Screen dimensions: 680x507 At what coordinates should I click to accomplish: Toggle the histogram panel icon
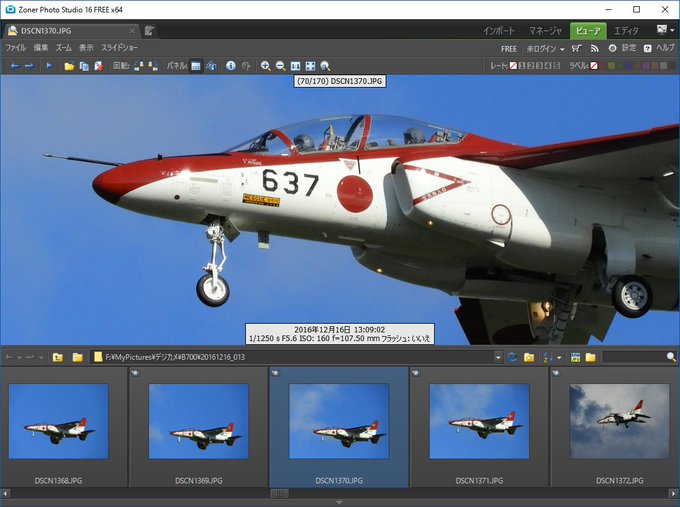click(211, 66)
